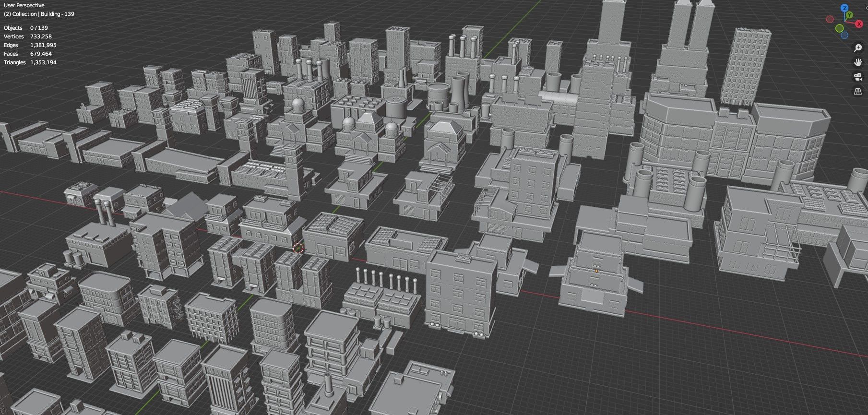Click the Faces '679,464' statistic
This screenshot has width=868, height=415.
[x=41, y=54]
